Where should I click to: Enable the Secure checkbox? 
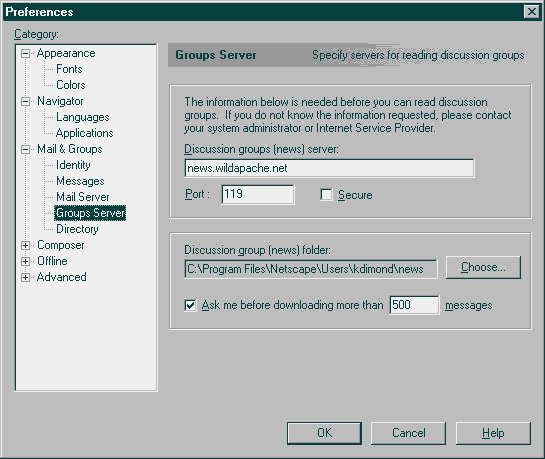(326, 195)
